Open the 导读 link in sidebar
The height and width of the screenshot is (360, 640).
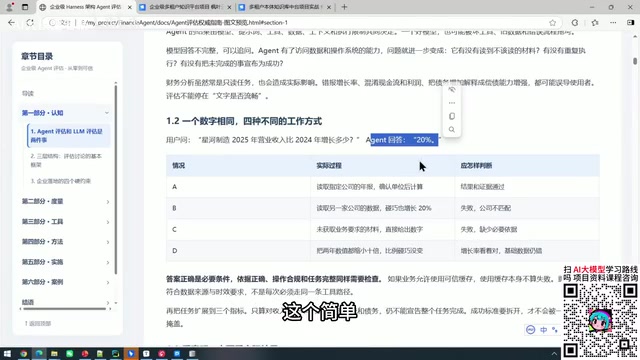click(x=28, y=93)
